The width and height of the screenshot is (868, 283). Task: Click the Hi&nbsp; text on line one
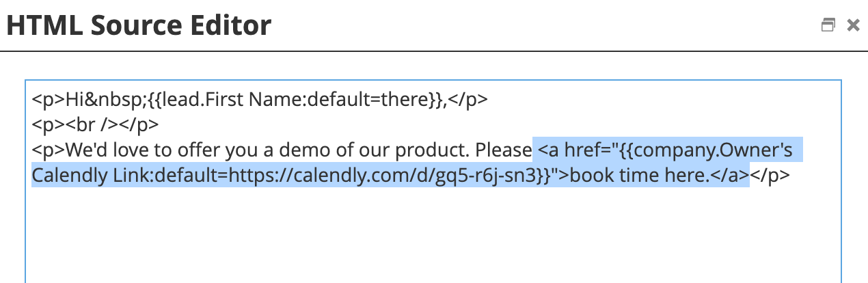coord(93,100)
